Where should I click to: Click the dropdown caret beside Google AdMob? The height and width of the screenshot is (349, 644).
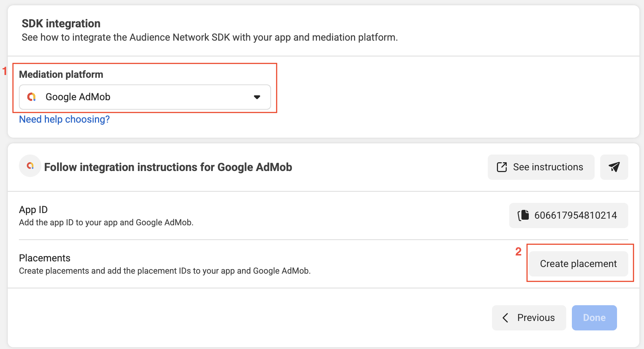[257, 97]
